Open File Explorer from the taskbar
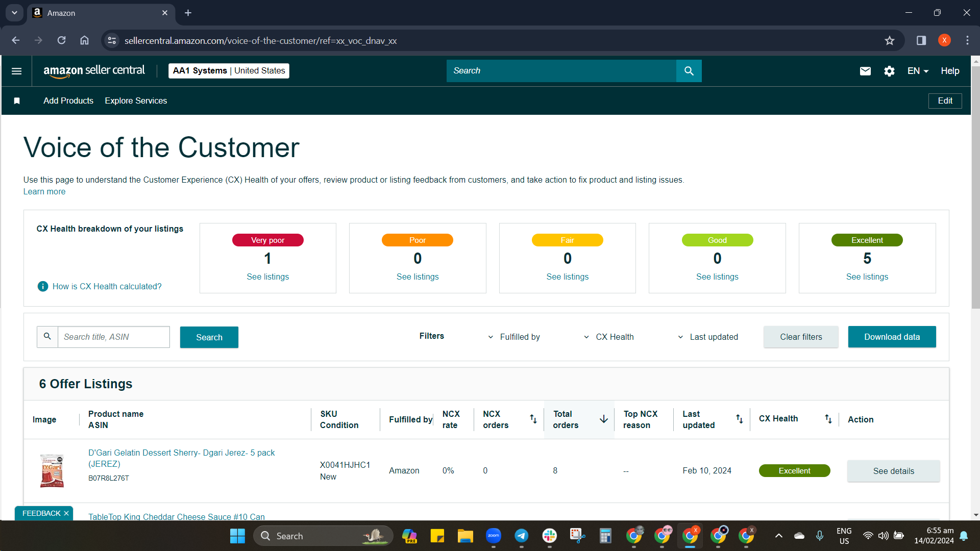 pos(465,536)
